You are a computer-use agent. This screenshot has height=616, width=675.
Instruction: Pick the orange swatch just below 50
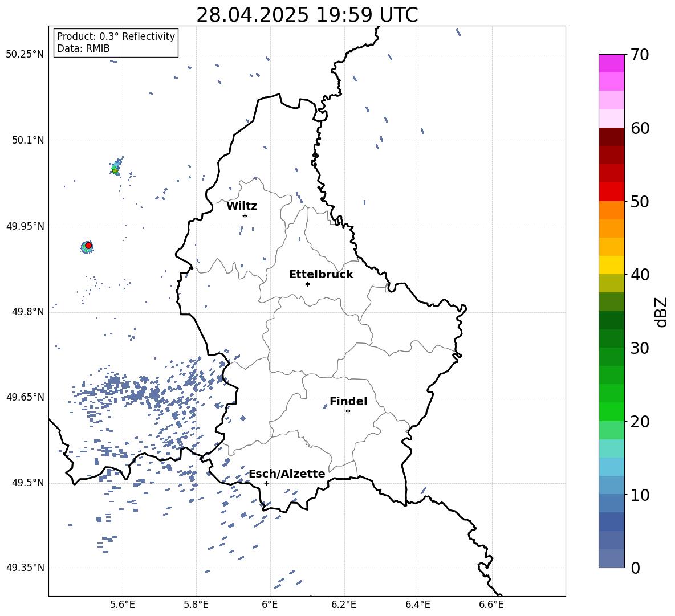[x=611, y=210]
